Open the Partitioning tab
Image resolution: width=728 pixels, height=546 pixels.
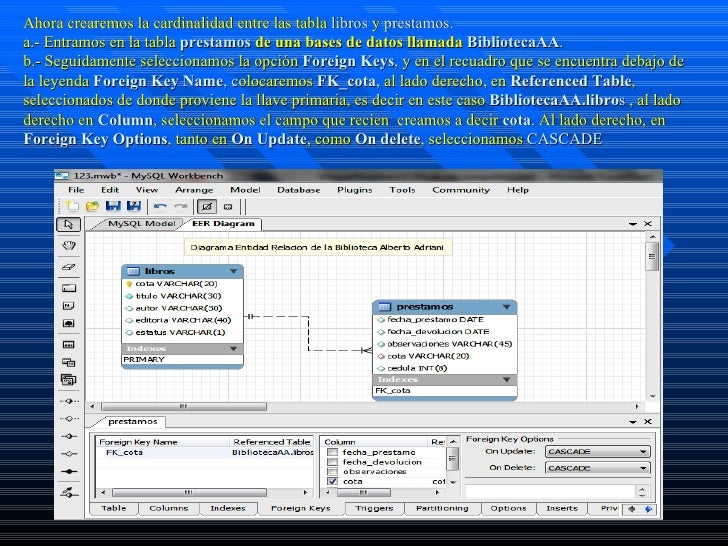tap(442, 508)
